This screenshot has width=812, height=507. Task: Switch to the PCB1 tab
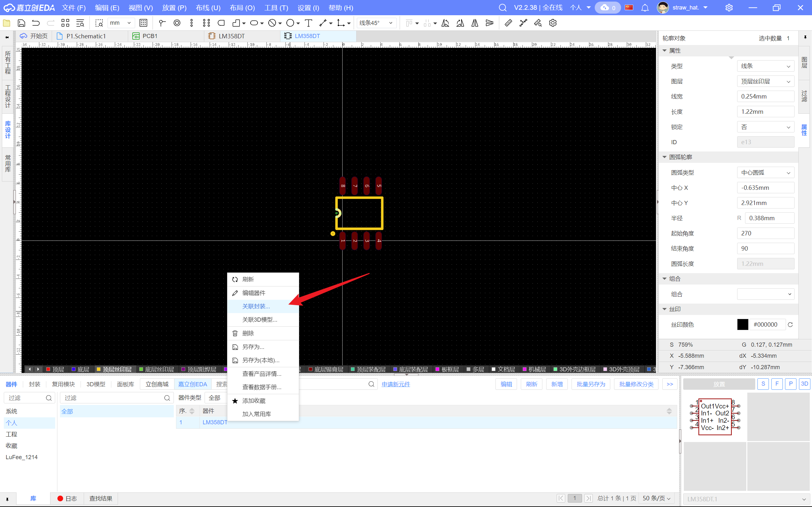click(x=149, y=36)
